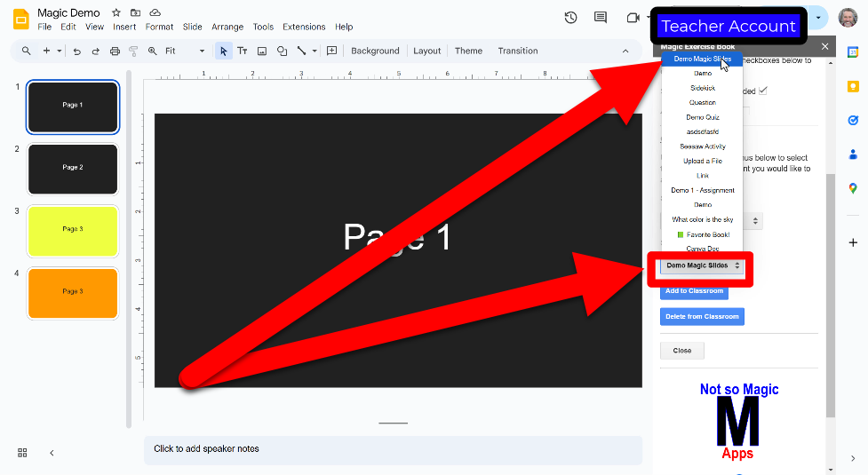Open the Google Slides home icon
The width and height of the screenshot is (868, 475).
point(20,20)
